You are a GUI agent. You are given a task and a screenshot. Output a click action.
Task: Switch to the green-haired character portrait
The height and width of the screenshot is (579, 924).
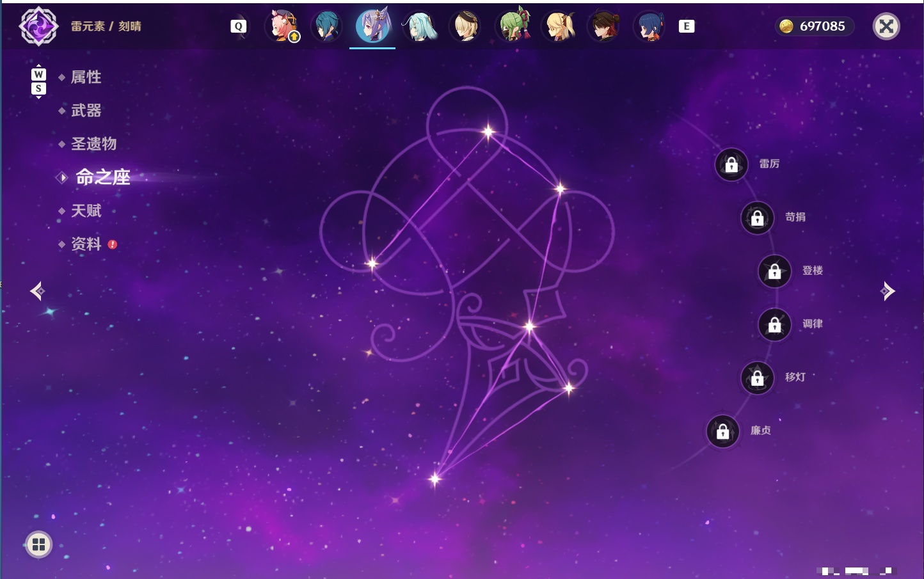click(x=513, y=26)
